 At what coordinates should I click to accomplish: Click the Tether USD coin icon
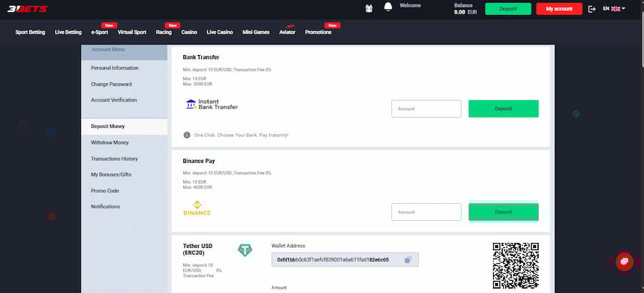[x=245, y=250]
